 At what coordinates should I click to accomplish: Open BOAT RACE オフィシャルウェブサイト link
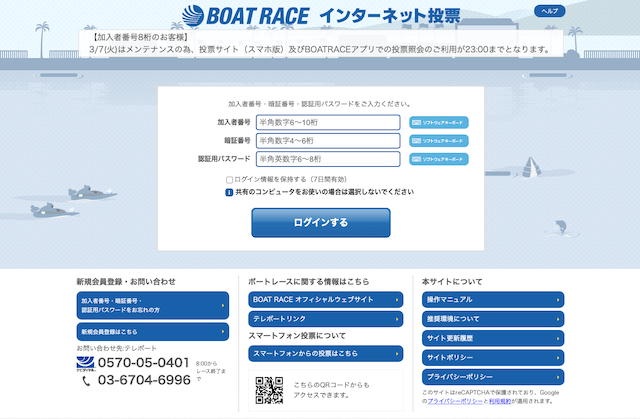[x=325, y=299]
